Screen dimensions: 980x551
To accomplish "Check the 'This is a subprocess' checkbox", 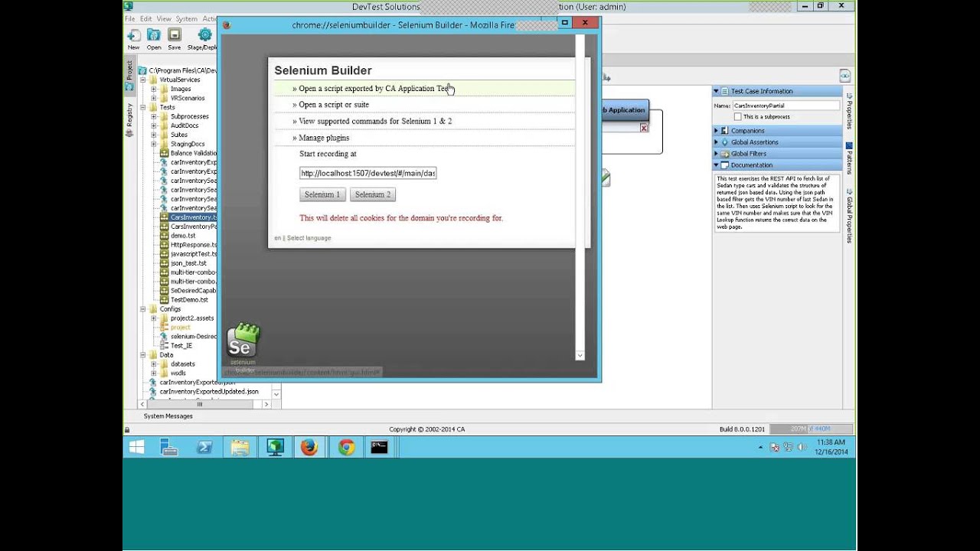I will [x=737, y=116].
